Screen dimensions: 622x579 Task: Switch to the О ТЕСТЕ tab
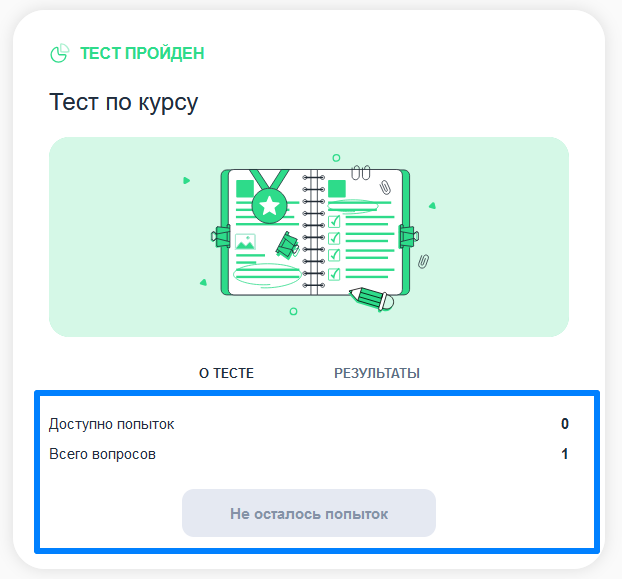click(226, 373)
